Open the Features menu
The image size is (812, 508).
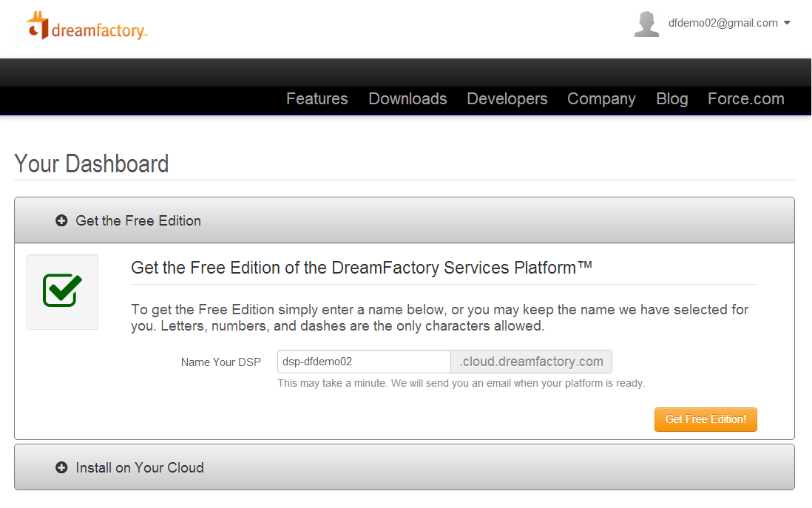317,98
